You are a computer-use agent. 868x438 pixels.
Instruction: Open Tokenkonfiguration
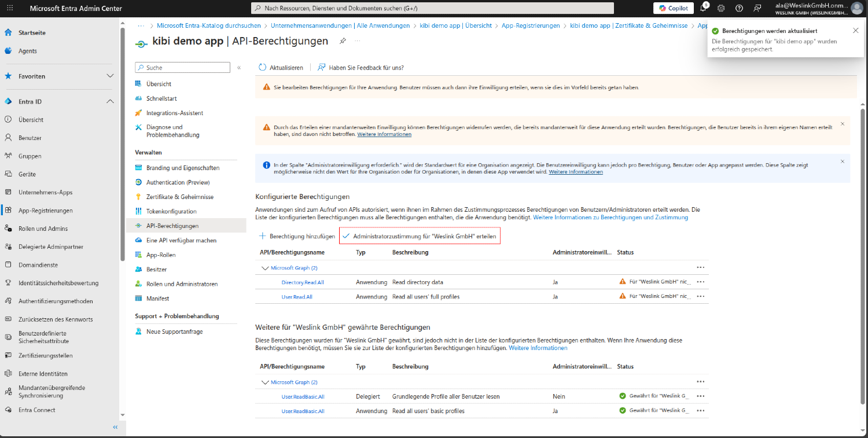click(171, 211)
